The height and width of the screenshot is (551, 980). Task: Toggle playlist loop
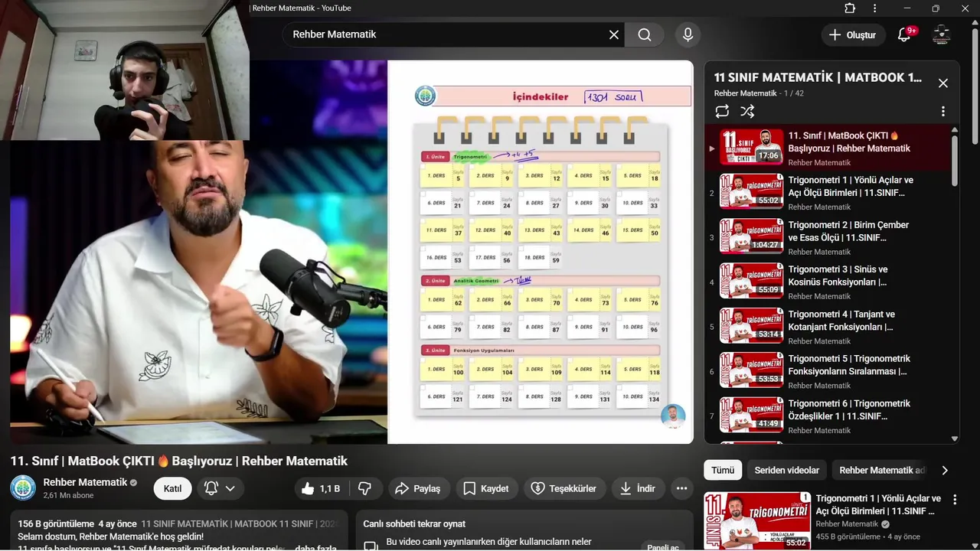722,111
